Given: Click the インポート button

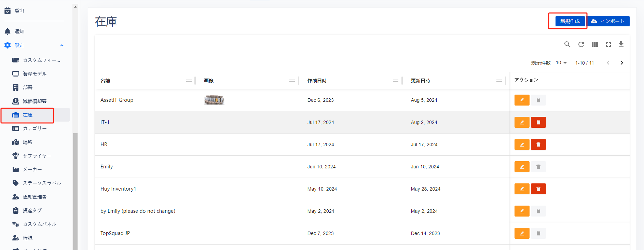Looking at the screenshot, I should click(x=608, y=21).
